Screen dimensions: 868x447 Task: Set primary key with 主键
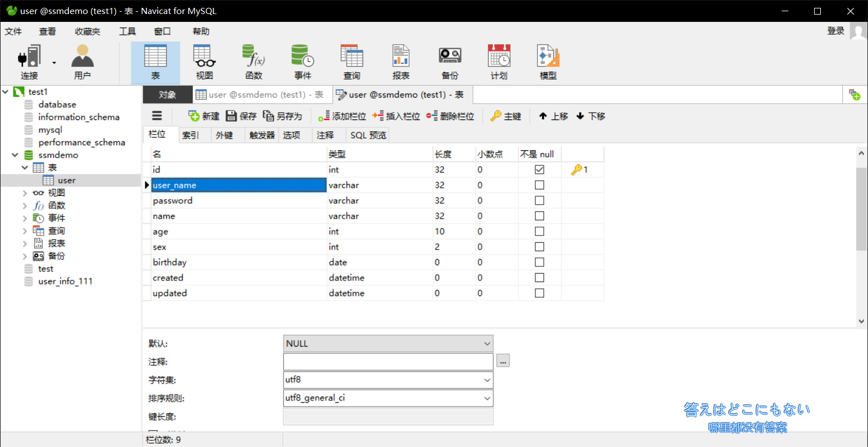(x=506, y=116)
